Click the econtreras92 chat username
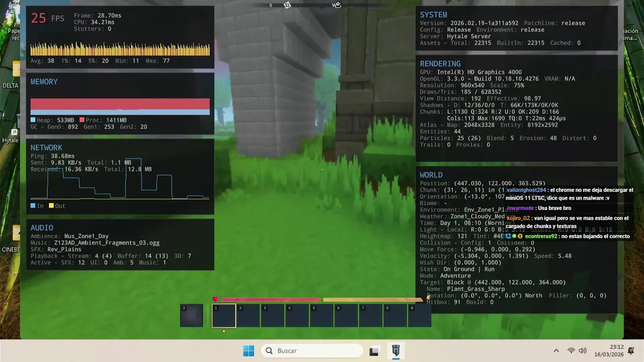644x362 pixels. tap(541, 236)
